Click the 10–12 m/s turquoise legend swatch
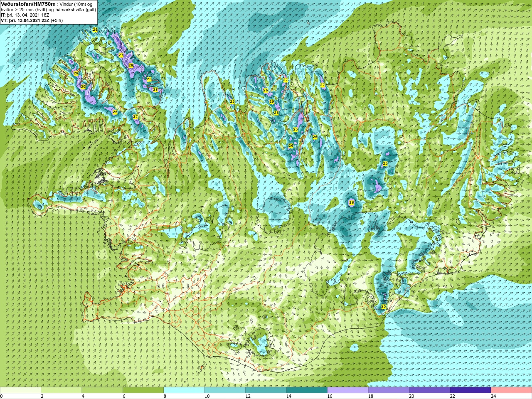532x399 pixels. pos(225,390)
